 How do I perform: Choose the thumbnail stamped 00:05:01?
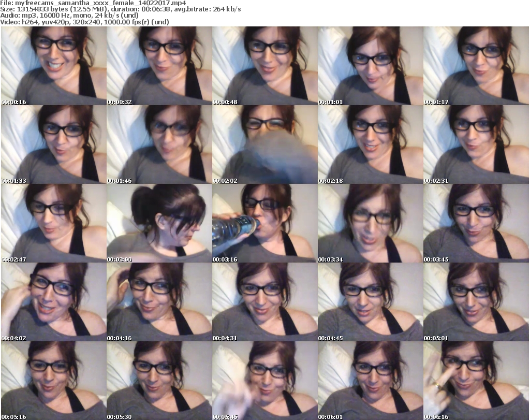coord(476,302)
